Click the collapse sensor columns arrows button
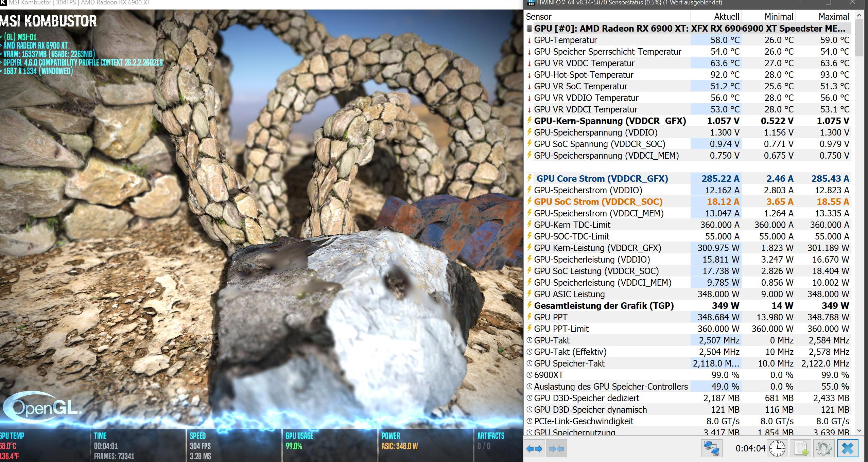 point(556,449)
